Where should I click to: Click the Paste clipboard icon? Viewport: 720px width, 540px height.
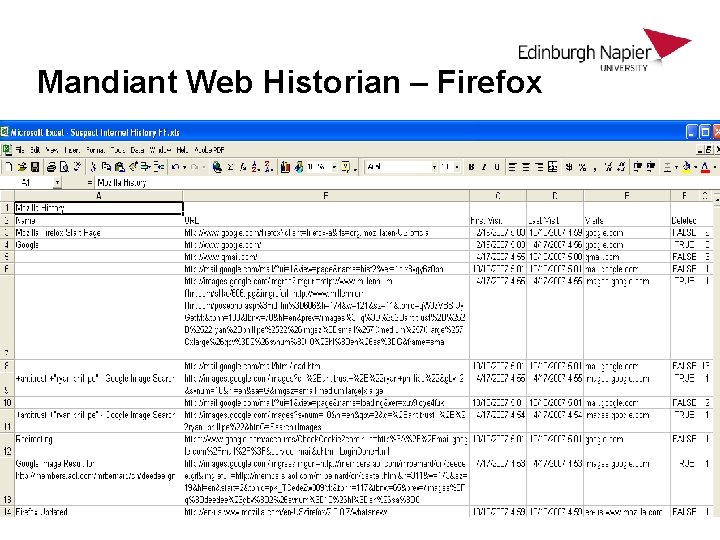point(120,167)
